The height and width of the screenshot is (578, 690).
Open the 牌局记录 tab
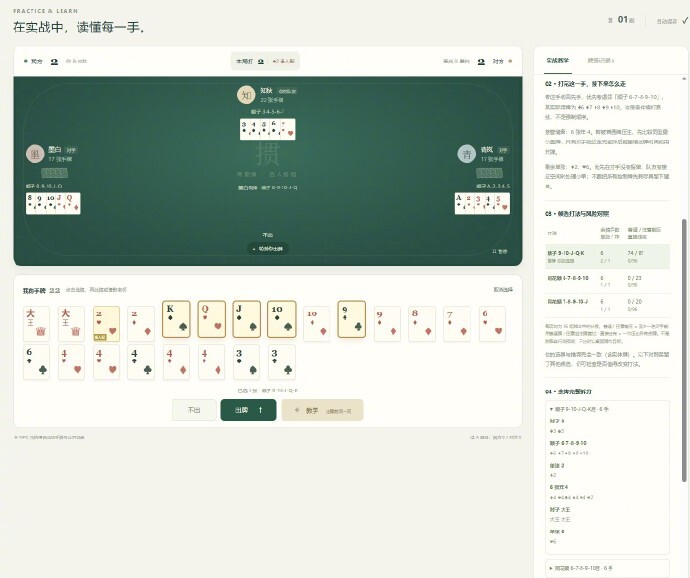601,61
